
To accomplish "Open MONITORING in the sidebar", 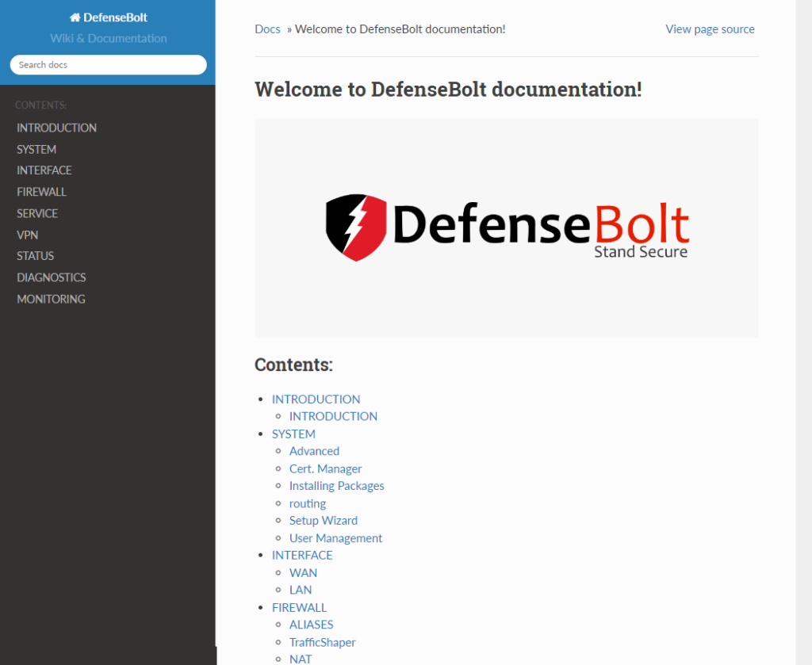I will pyautogui.click(x=51, y=299).
